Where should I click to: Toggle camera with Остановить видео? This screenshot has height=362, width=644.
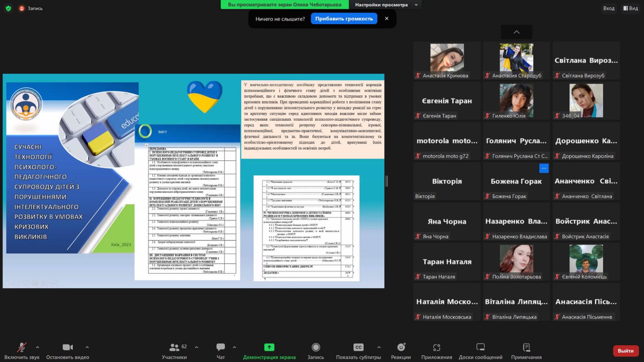tap(68, 351)
